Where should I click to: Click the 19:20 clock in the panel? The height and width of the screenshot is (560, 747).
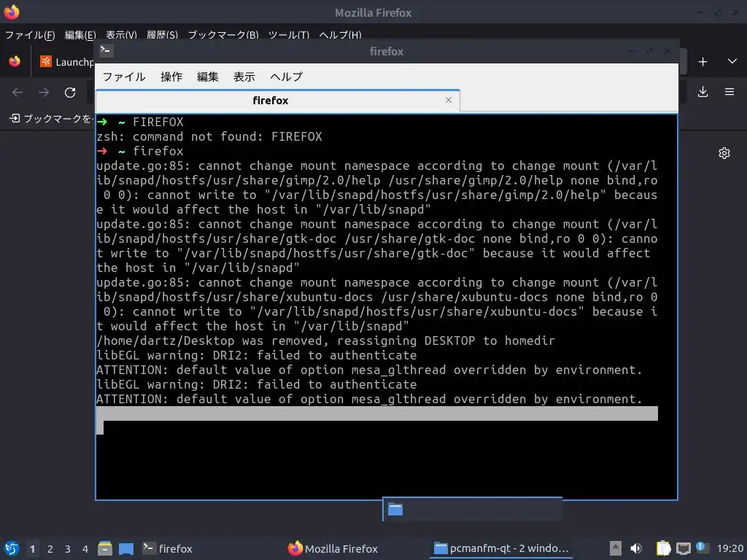pyautogui.click(x=729, y=548)
